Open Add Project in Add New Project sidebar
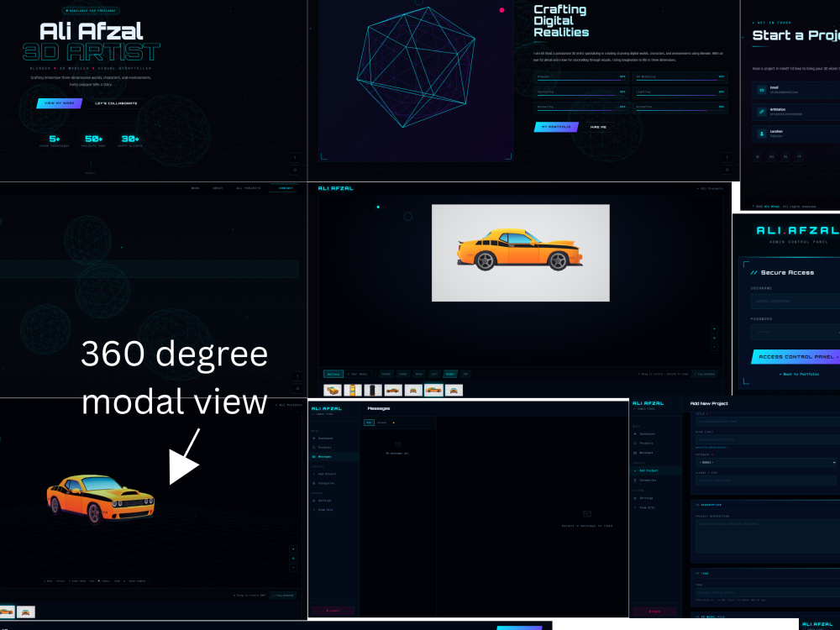 656,470
